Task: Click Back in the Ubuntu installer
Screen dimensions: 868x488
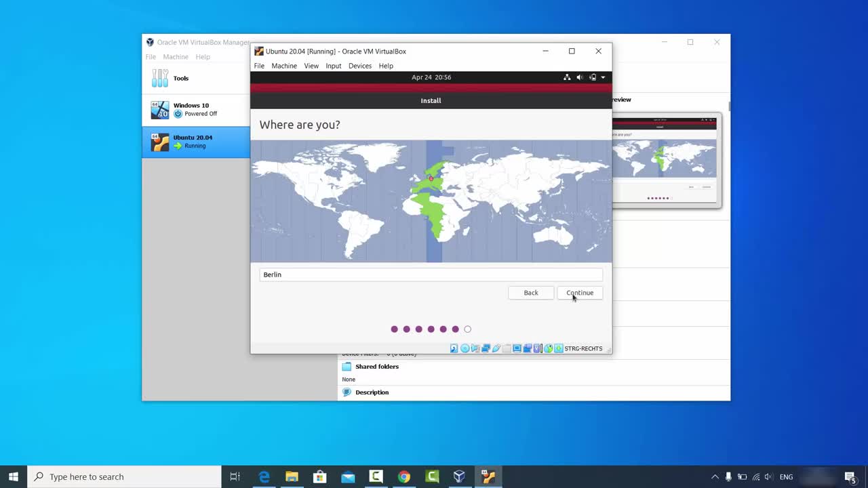Action: 531,293
